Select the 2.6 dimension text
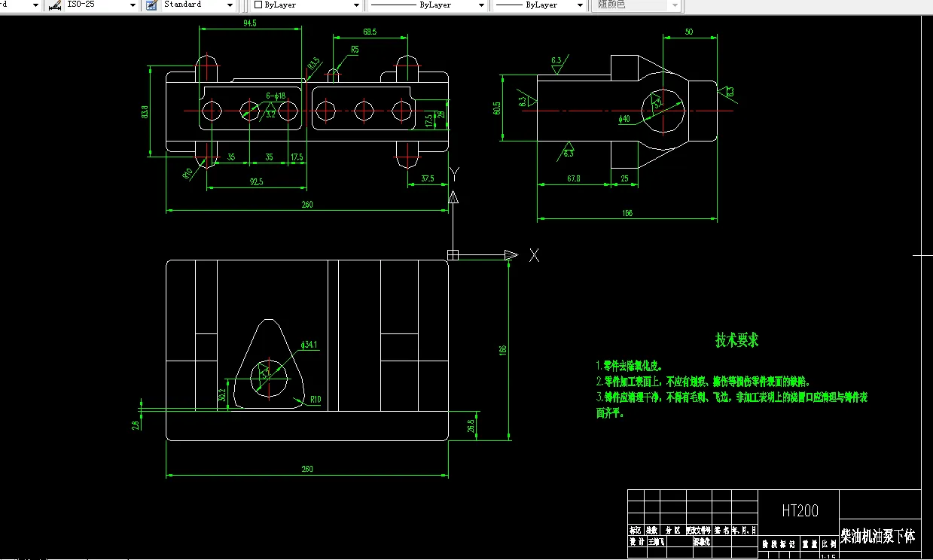The image size is (933, 560). click(135, 425)
